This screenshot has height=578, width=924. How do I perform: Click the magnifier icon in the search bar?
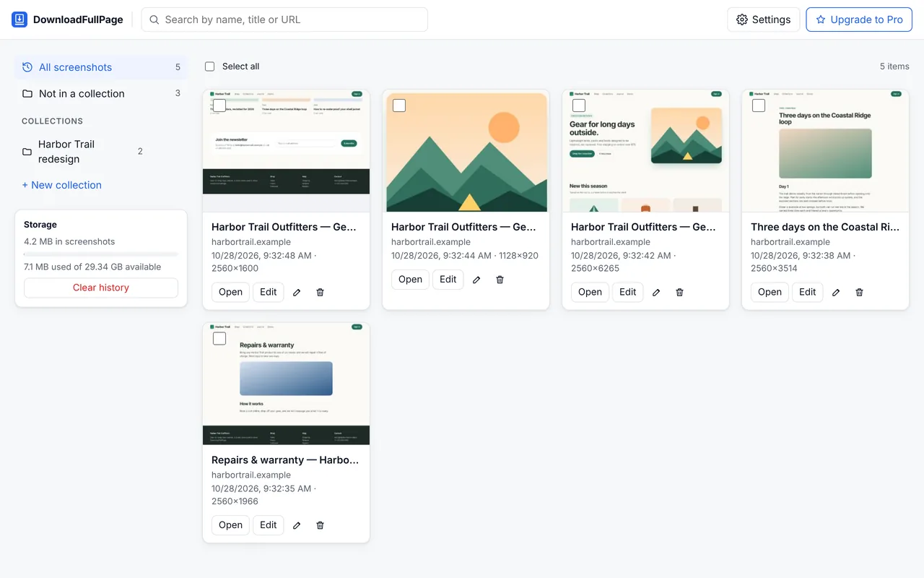[154, 20]
